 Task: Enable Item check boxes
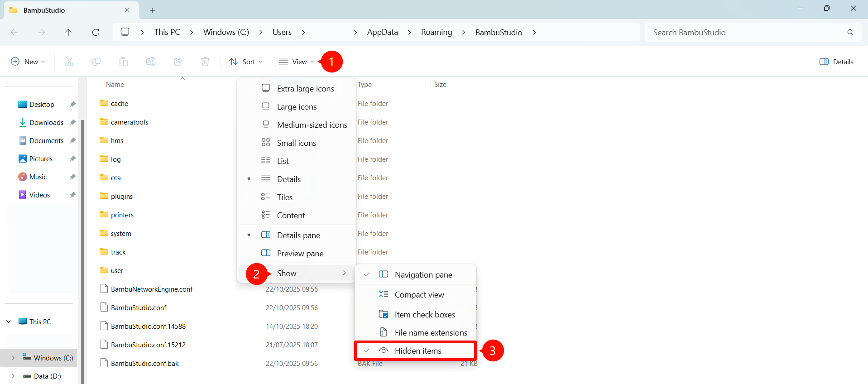coord(415,314)
